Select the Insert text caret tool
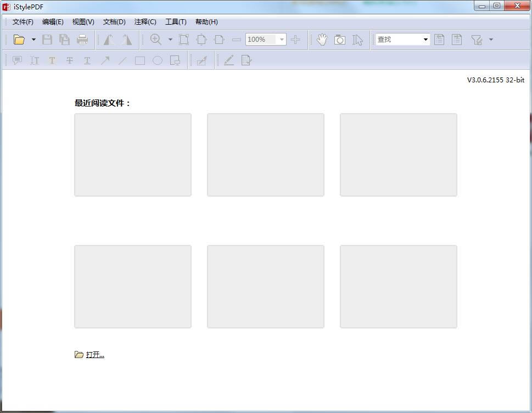Viewport: 532px width, 413px height. [35, 60]
